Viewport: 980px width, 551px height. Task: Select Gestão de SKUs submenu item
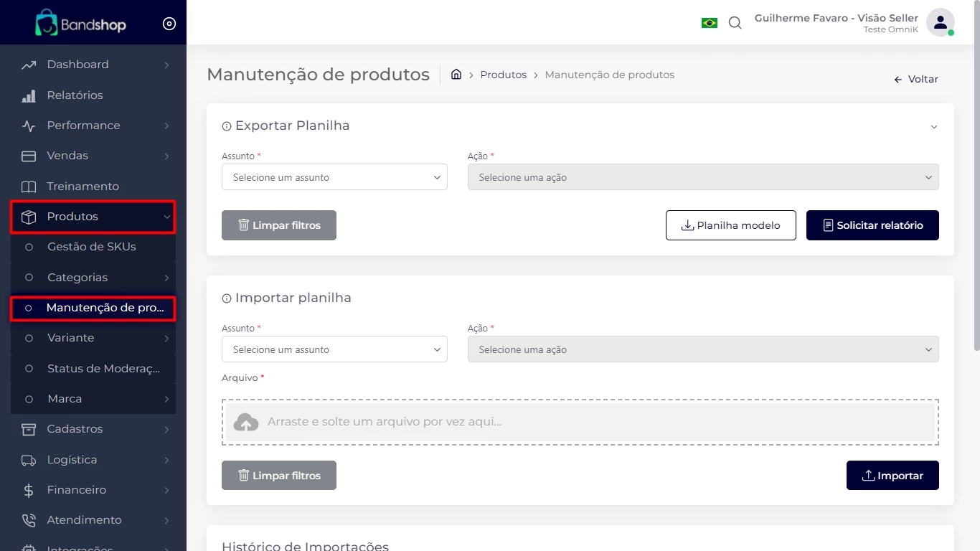click(x=92, y=247)
